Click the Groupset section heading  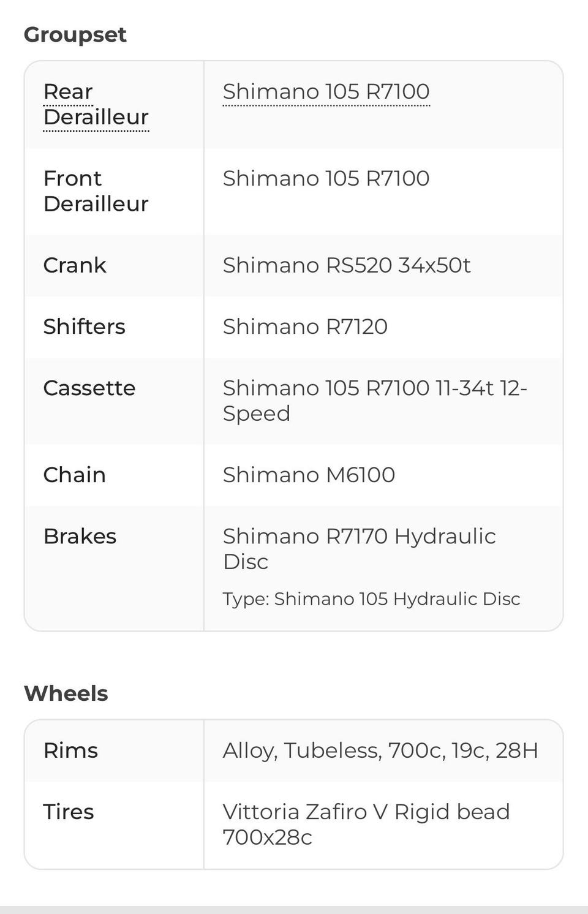(75, 35)
